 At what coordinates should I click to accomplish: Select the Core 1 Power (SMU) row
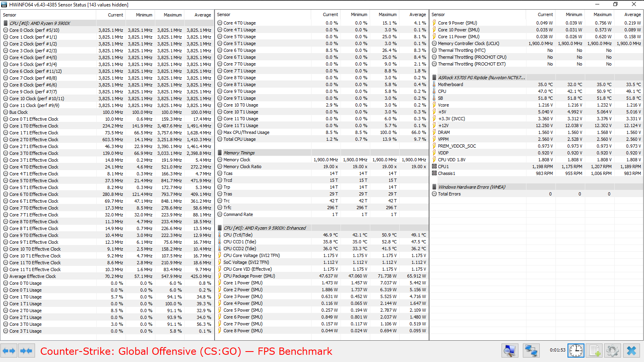click(x=322, y=283)
